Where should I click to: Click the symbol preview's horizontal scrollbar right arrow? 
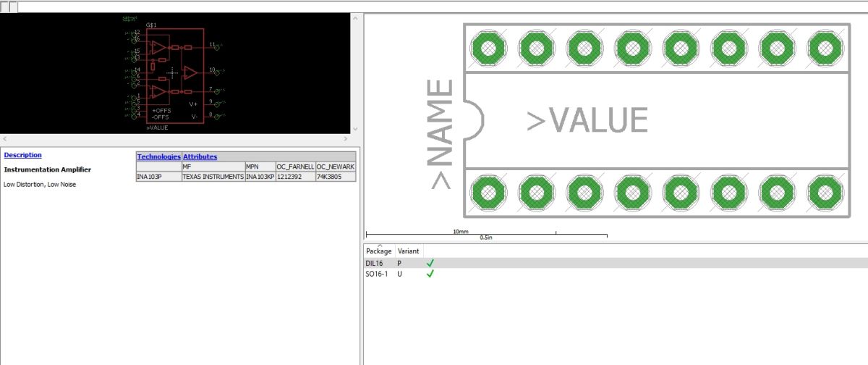coord(346,138)
